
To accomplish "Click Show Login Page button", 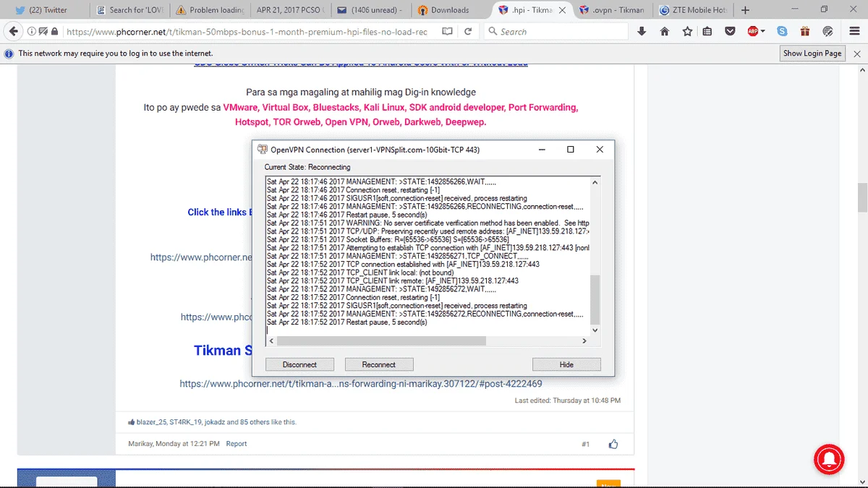I will [812, 53].
